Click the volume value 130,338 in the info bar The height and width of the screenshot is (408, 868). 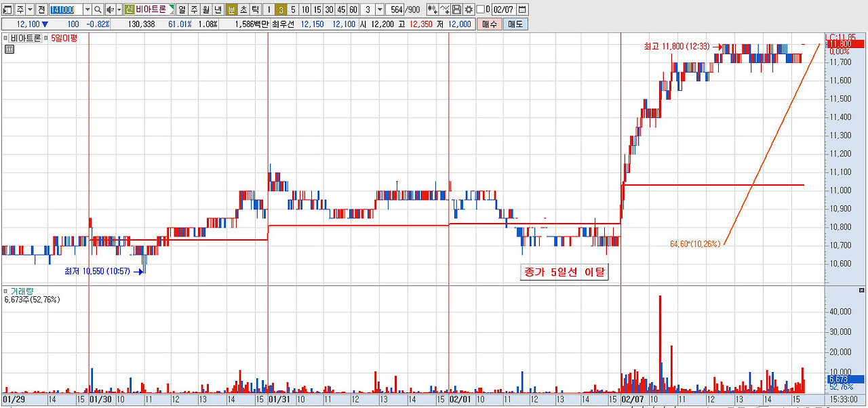point(140,24)
